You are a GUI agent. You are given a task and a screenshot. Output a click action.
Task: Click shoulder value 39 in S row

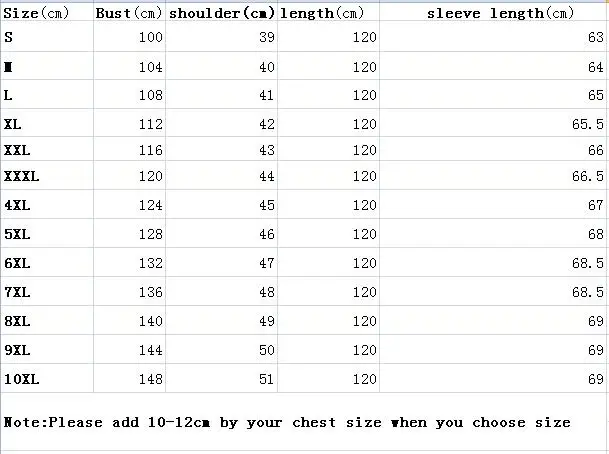tap(264, 38)
